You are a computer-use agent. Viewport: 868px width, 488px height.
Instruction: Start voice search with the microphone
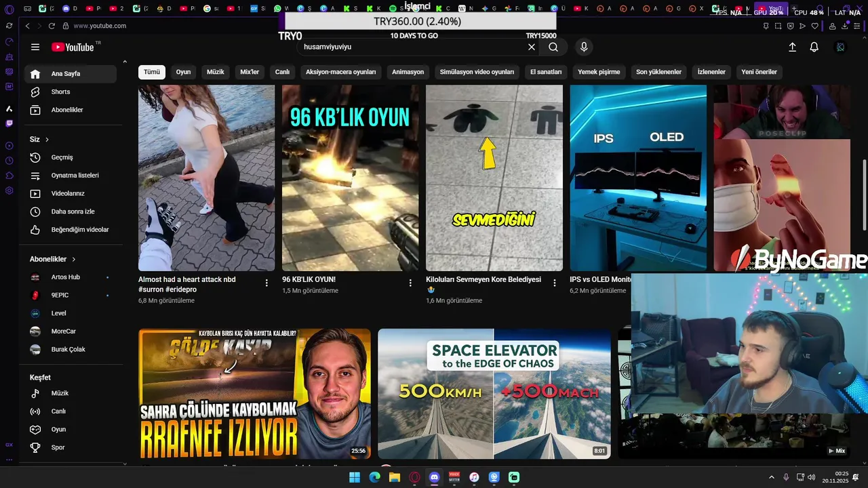(584, 47)
